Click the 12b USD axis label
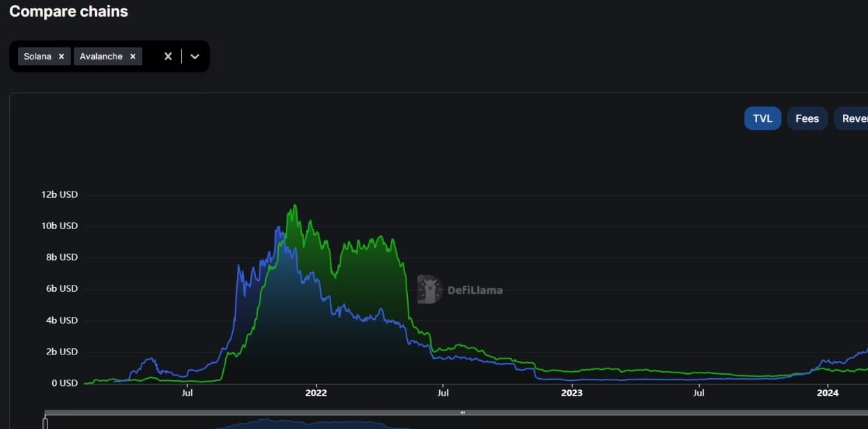The width and height of the screenshot is (868, 429). (x=59, y=194)
